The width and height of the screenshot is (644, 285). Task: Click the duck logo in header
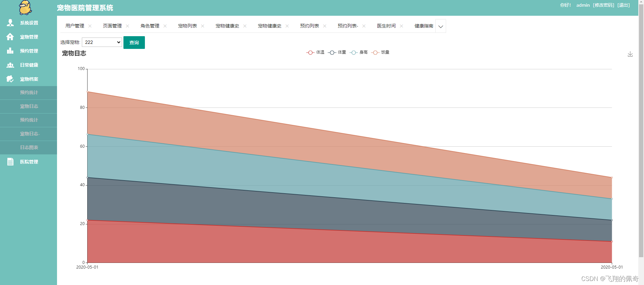25,8
